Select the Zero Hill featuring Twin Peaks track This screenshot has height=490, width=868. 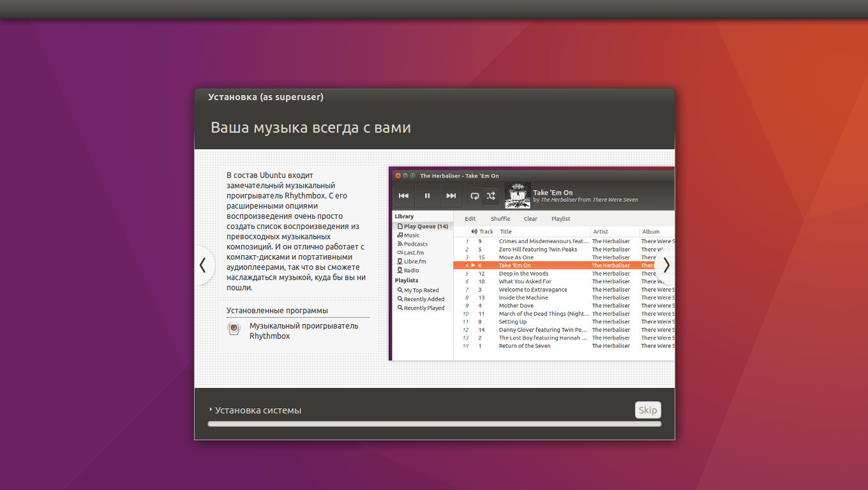[x=564, y=249]
